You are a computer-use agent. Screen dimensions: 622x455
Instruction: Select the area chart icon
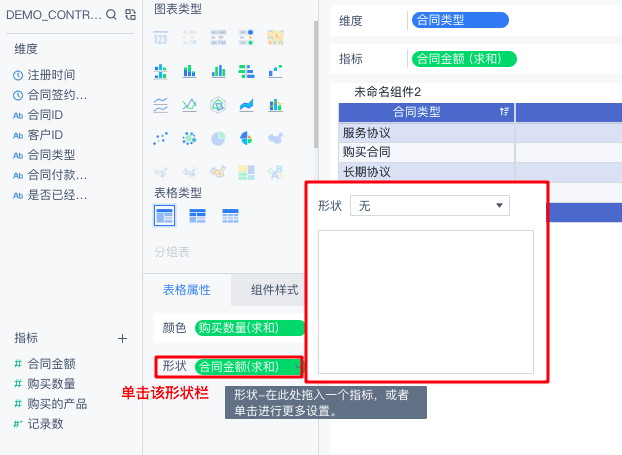click(x=246, y=106)
